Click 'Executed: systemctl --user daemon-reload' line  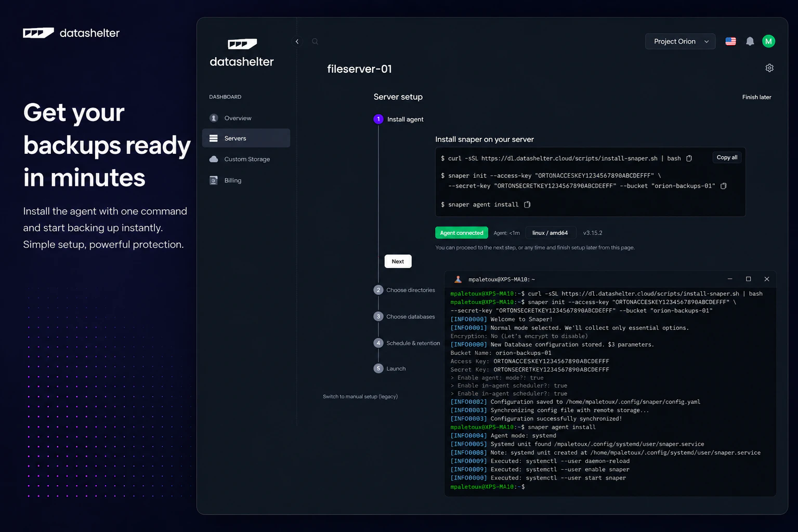(x=540, y=461)
